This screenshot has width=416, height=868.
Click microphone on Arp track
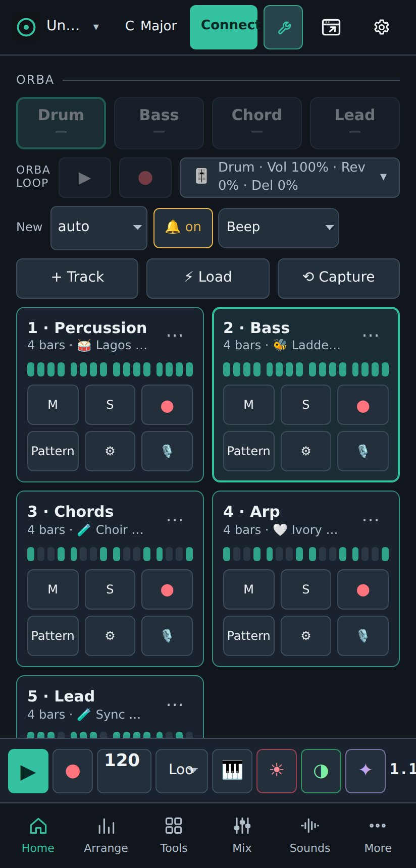coord(363,636)
